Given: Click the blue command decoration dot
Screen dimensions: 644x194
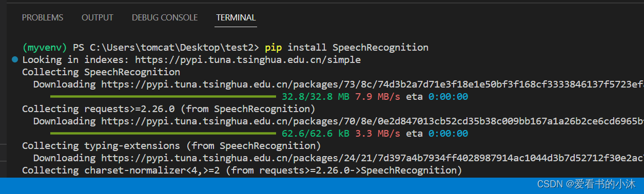Looking at the screenshot, I should click(14, 60).
